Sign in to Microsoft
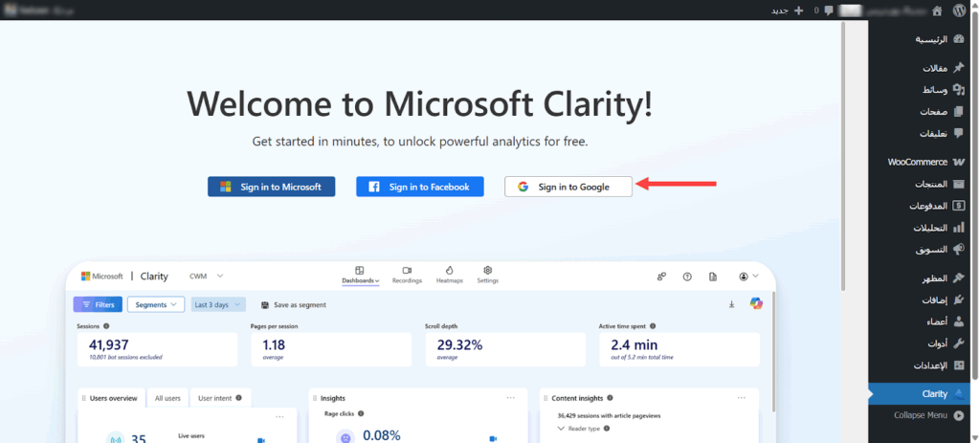The width and height of the screenshot is (980, 443). (271, 187)
